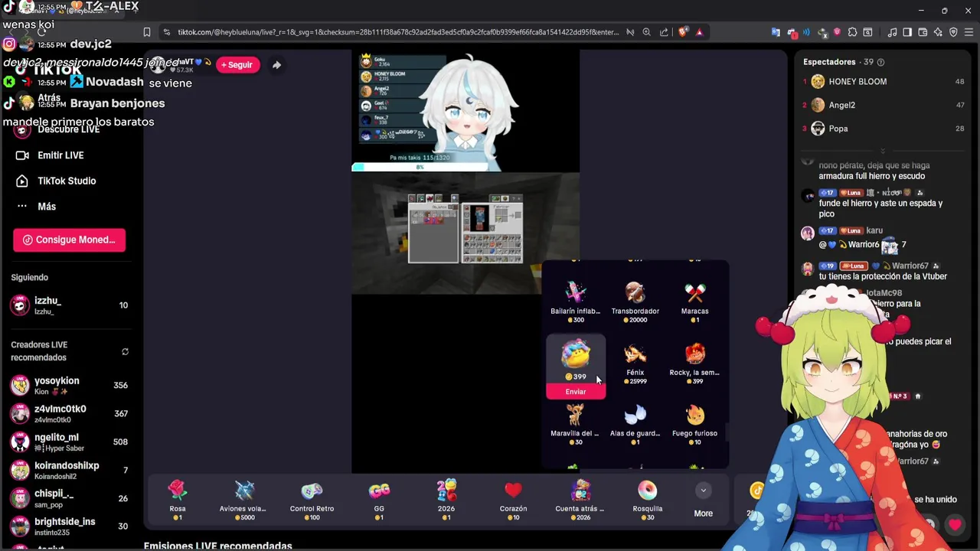The image size is (980, 551).
Task: Open the Brave Shields lion icon
Action: click(x=682, y=32)
